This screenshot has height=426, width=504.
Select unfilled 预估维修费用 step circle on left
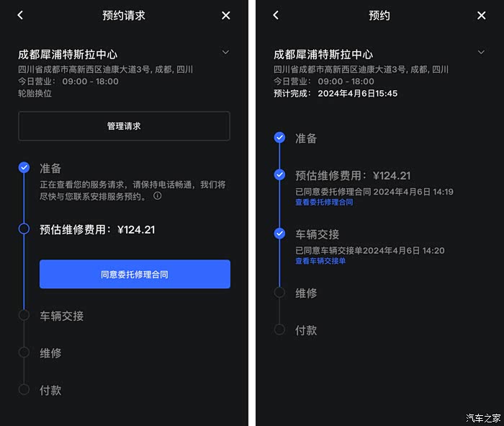click(24, 228)
